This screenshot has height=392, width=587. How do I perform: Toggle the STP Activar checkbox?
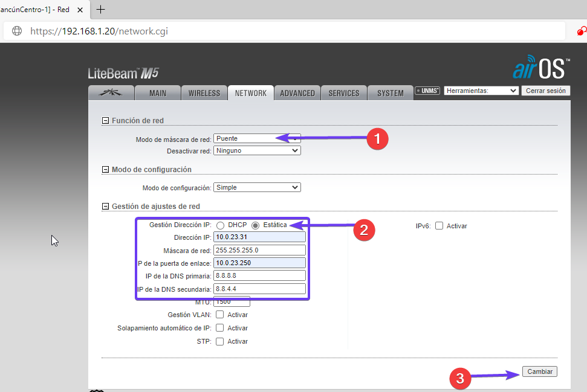(220, 341)
